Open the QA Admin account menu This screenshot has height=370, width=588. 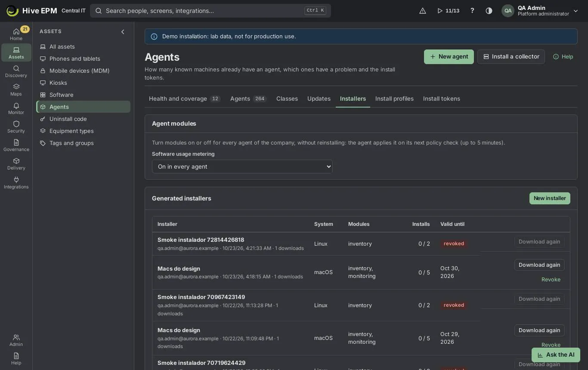point(540,11)
